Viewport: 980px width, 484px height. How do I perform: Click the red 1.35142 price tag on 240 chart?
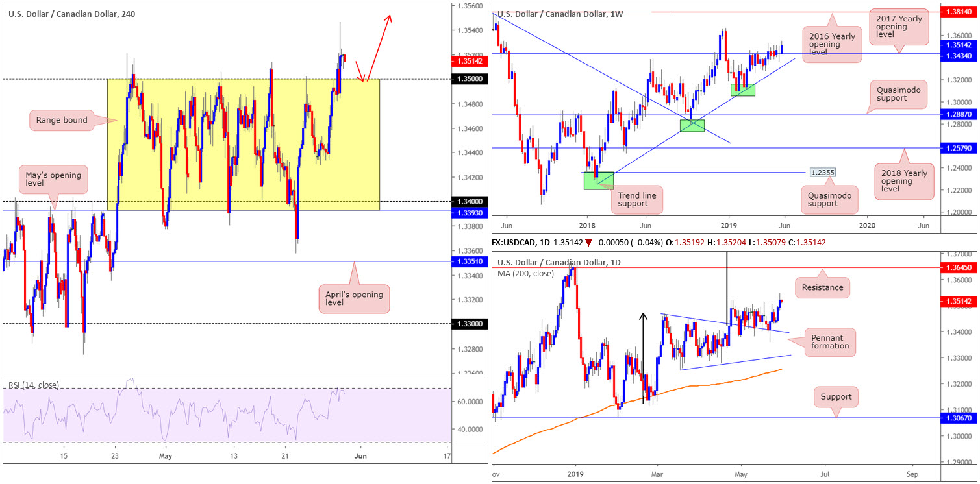pos(468,62)
